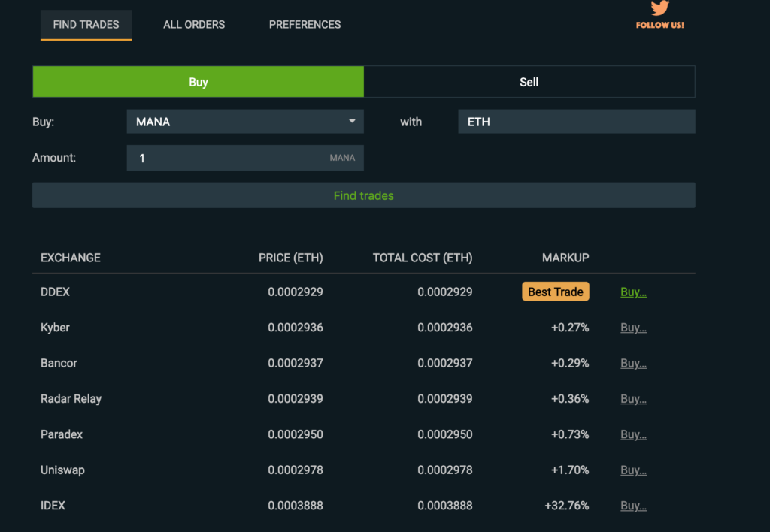This screenshot has width=770, height=532.
Task: Click the Uniswap total cost 0.0002978
Action: coord(445,470)
